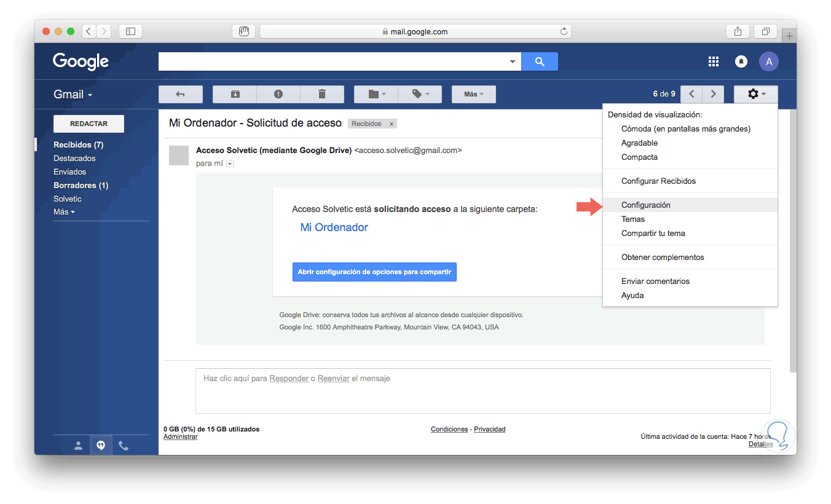The height and width of the screenshot is (504, 831).
Task: Open the Google apps grid
Action: click(714, 61)
